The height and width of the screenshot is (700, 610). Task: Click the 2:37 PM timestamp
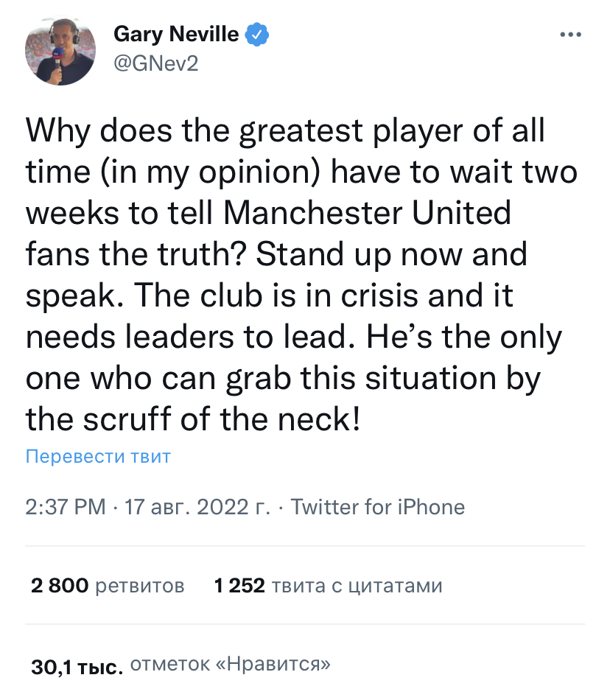point(66,507)
